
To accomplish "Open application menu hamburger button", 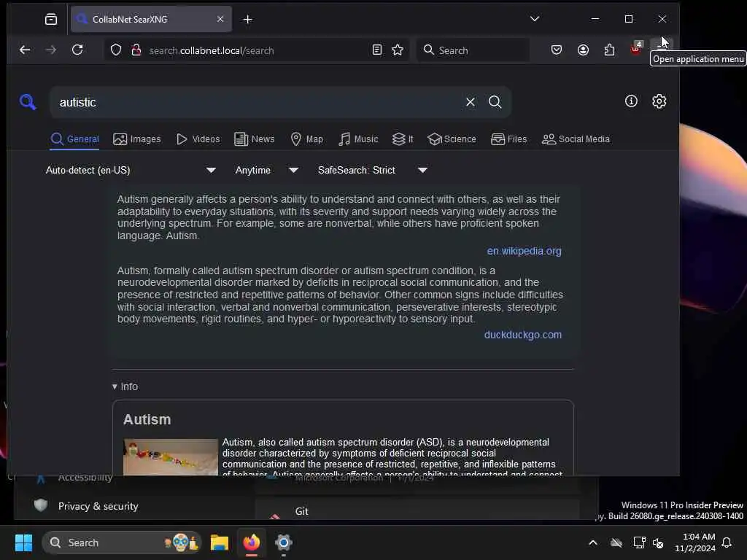I will tap(662, 47).
